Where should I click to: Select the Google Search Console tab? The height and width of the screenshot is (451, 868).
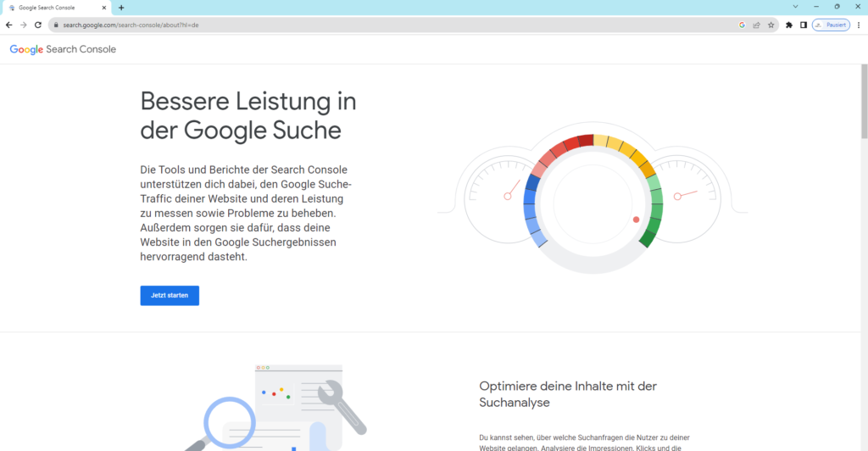point(57,8)
